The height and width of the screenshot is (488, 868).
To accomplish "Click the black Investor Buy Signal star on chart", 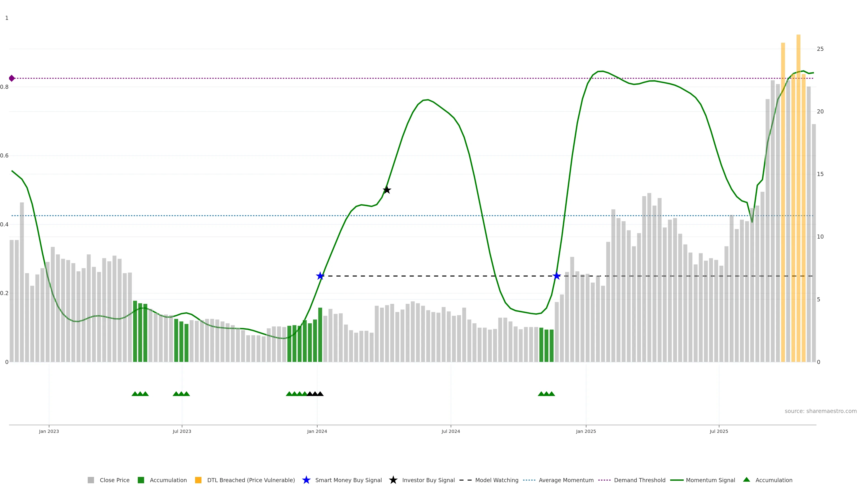I will (387, 190).
